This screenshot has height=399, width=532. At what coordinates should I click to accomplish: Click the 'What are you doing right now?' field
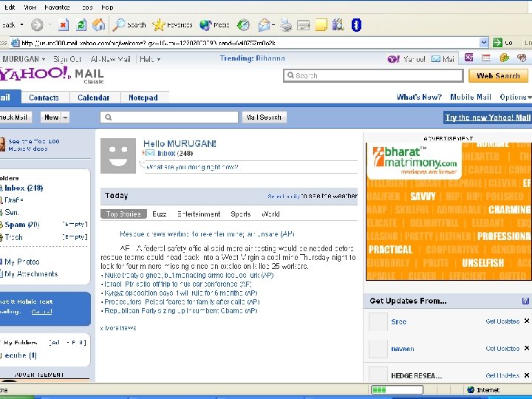(251, 167)
